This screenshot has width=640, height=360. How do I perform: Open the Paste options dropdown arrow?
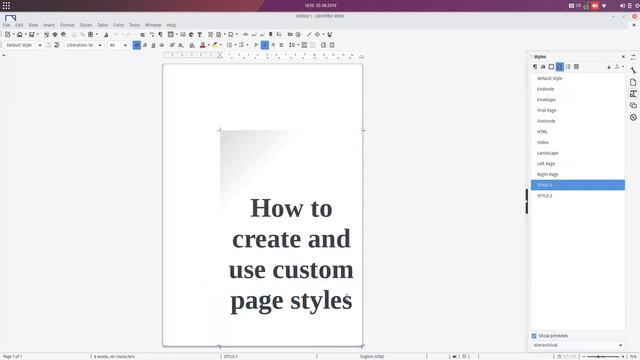(97, 35)
